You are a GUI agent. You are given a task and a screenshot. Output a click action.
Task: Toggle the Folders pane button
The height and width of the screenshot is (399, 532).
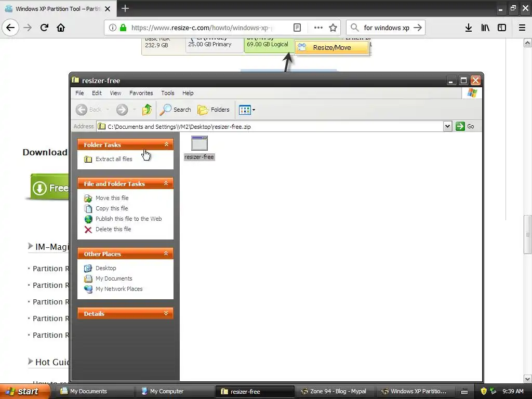pos(214,110)
